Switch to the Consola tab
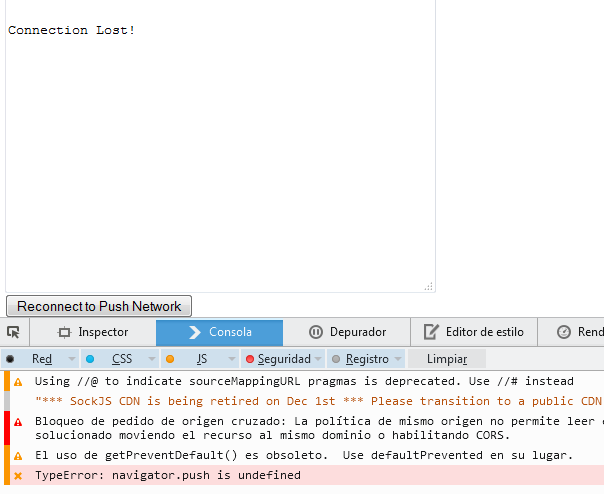Image resolution: width=604 pixels, height=494 pixels. [x=219, y=332]
